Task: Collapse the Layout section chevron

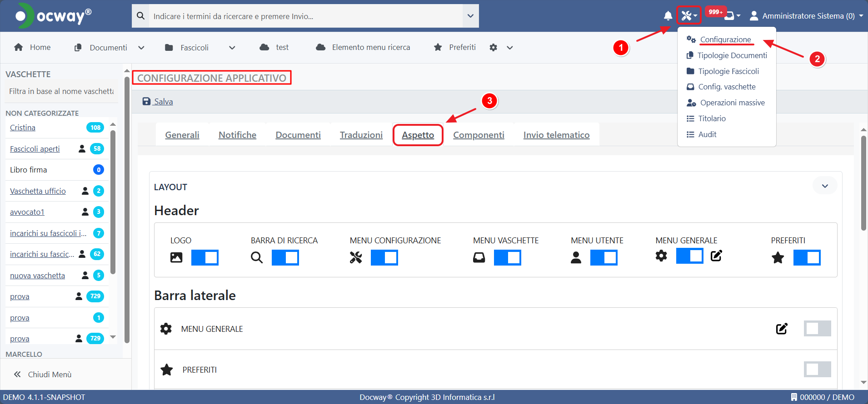Action: pos(824,186)
